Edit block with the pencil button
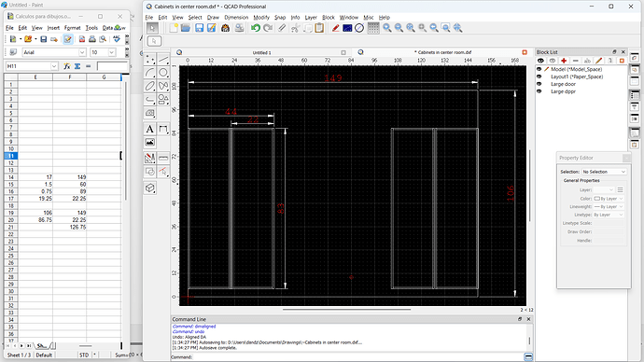The width and height of the screenshot is (644, 362). point(599,61)
